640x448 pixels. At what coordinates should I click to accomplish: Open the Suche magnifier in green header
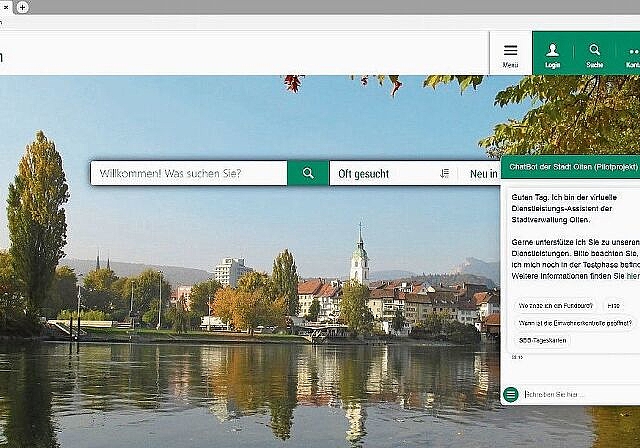click(595, 50)
